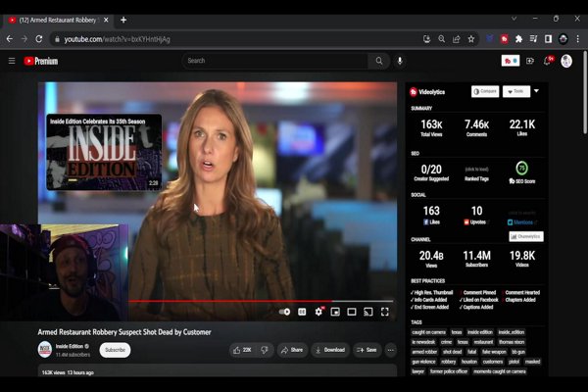The width and height of the screenshot is (588, 392).
Task: Open the YouTube hamburger guide menu
Action: point(12,61)
